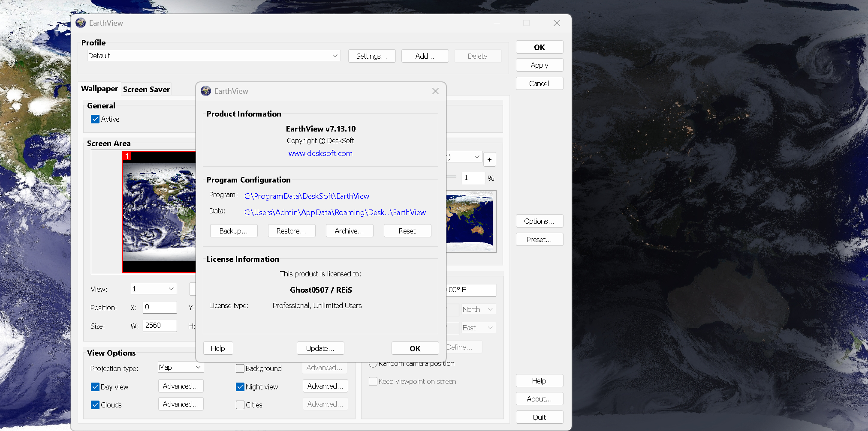Click the Size width input field
Screen dimensions: 868x431
(x=159, y=326)
